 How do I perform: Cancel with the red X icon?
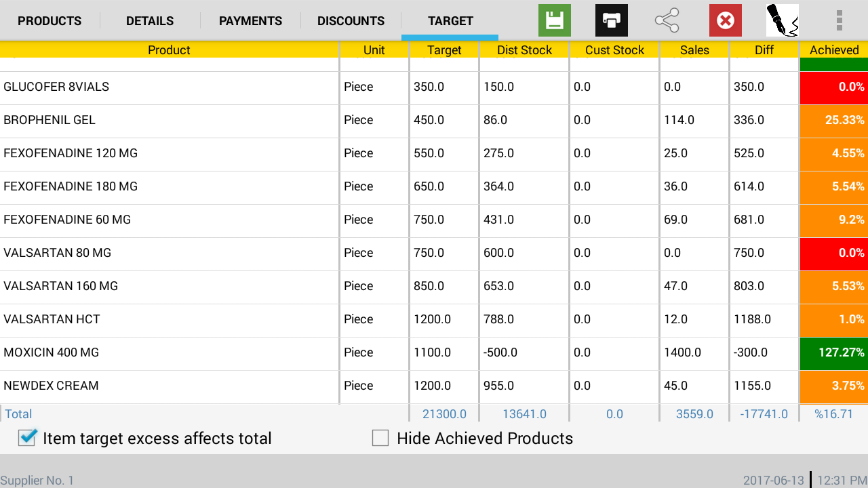(x=726, y=20)
